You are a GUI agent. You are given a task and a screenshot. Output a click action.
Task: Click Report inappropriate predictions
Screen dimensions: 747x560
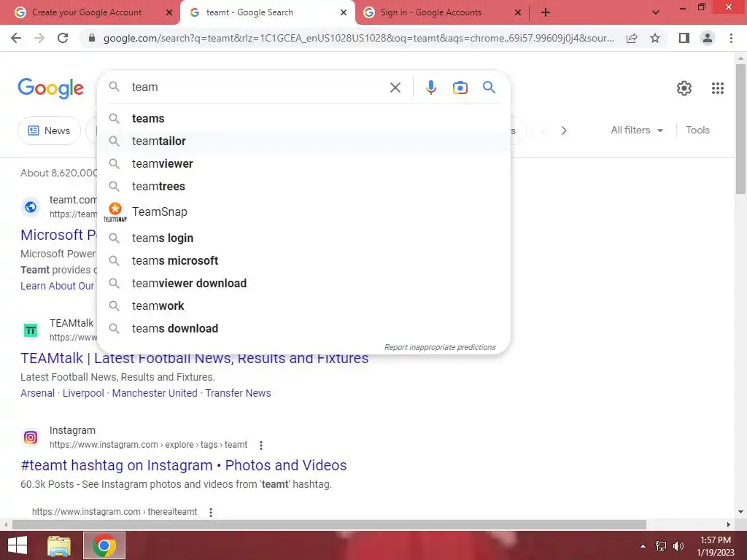pos(440,347)
